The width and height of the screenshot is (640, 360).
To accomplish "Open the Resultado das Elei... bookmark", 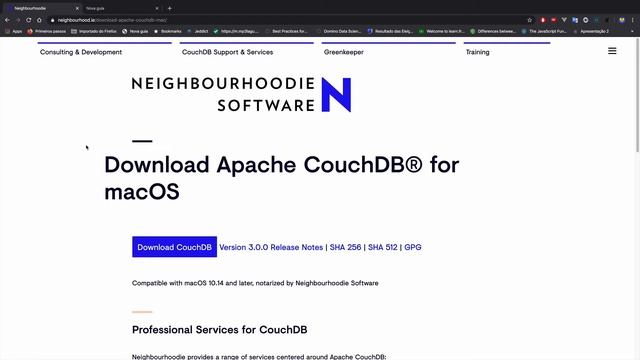I will [390, 31].
